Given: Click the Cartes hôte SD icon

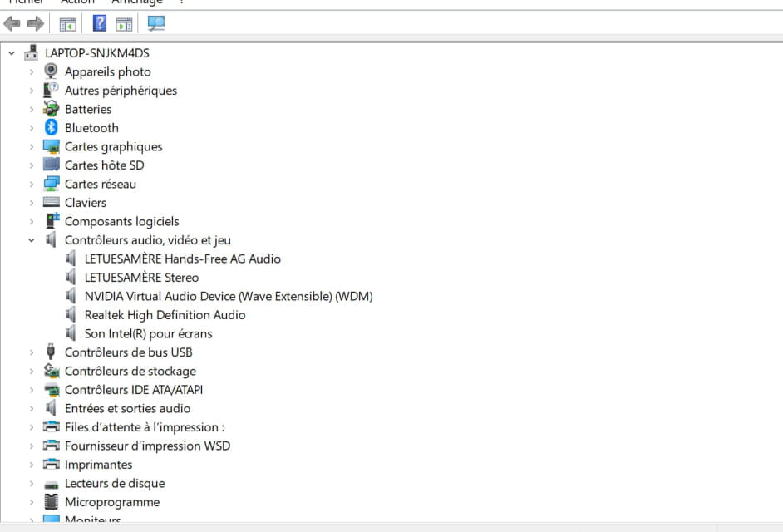Looking at the screenshot, I should 51,165.
